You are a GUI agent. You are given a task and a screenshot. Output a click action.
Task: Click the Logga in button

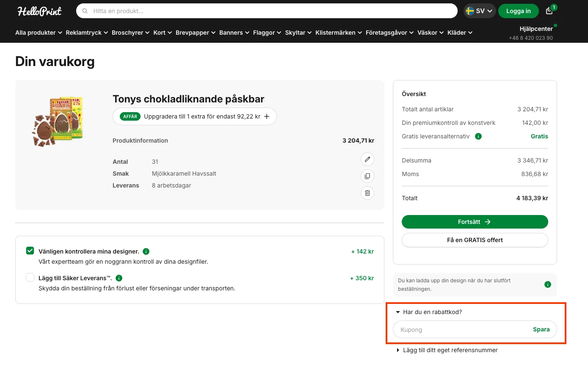pos(519,11)
